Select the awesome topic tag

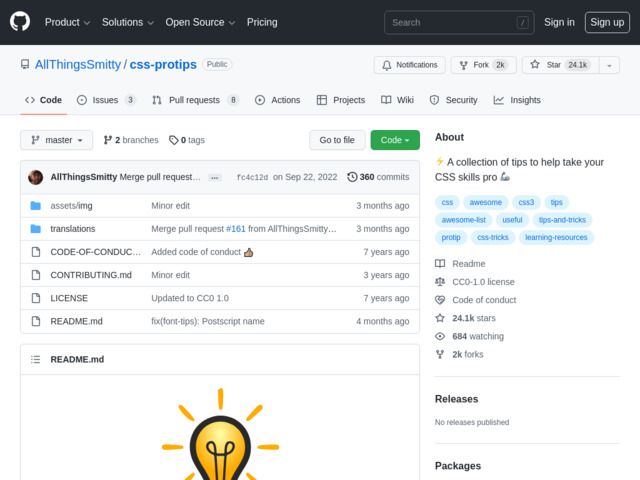point(485,202)
